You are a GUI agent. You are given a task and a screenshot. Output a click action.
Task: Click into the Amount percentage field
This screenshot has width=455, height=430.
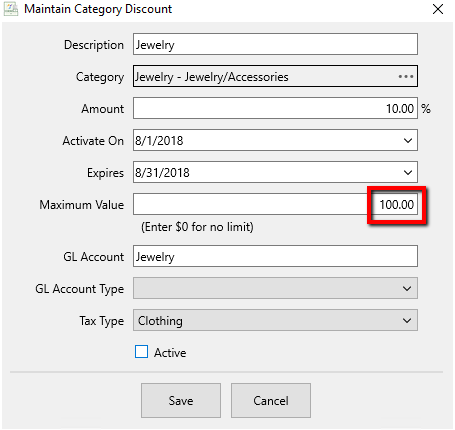pos(275,108)
